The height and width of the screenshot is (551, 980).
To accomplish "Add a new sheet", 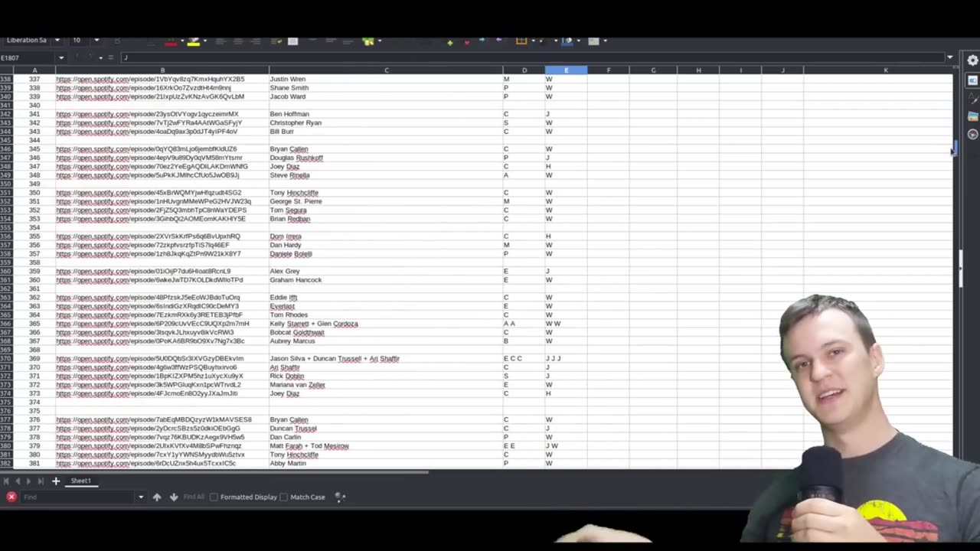I will click(x=55, y=481).
